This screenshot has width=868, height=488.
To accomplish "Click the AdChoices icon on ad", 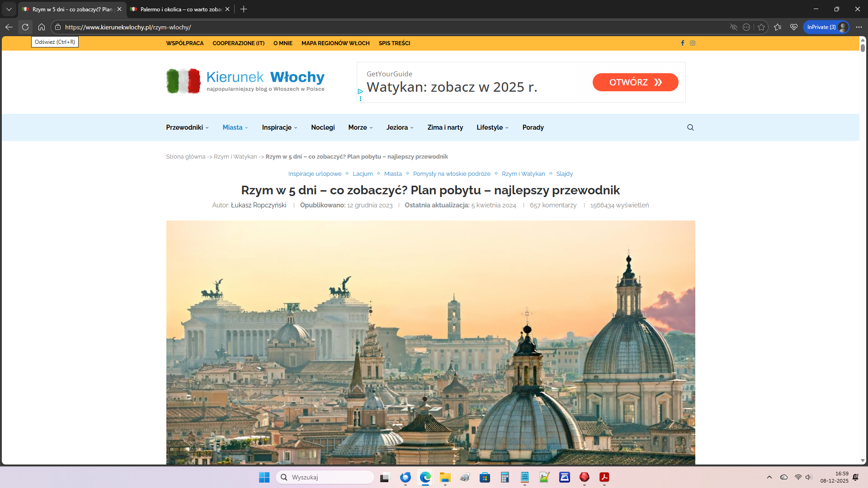I will tap(360, 91).
